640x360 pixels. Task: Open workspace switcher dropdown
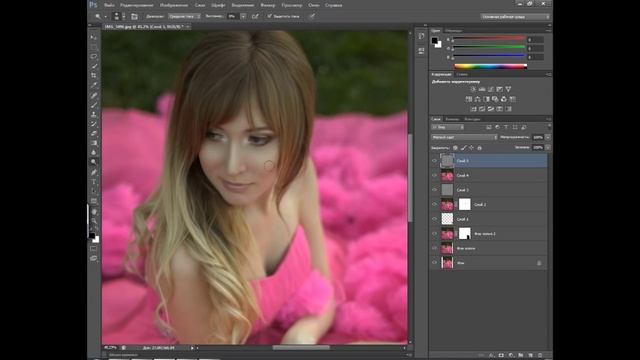515,17
